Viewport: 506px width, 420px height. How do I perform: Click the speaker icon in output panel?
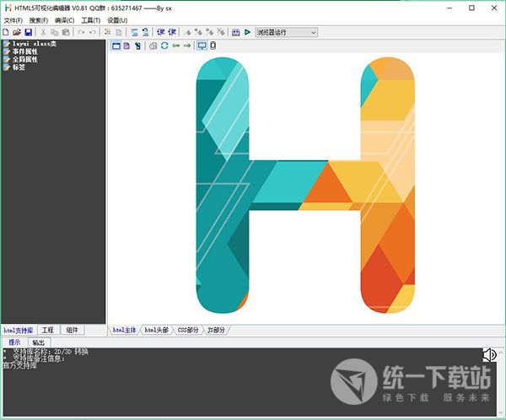tap(489, 355)
